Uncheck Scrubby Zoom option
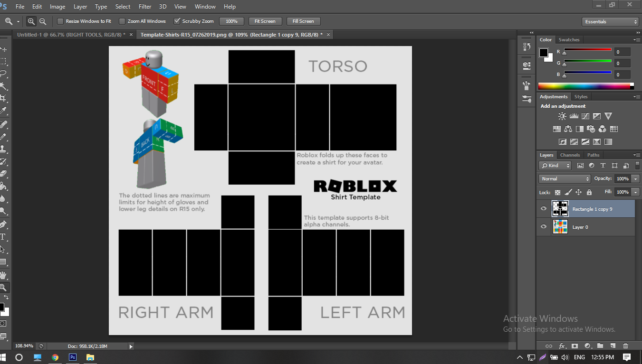This screenshot has width=642, height=364. coord(177,21)
